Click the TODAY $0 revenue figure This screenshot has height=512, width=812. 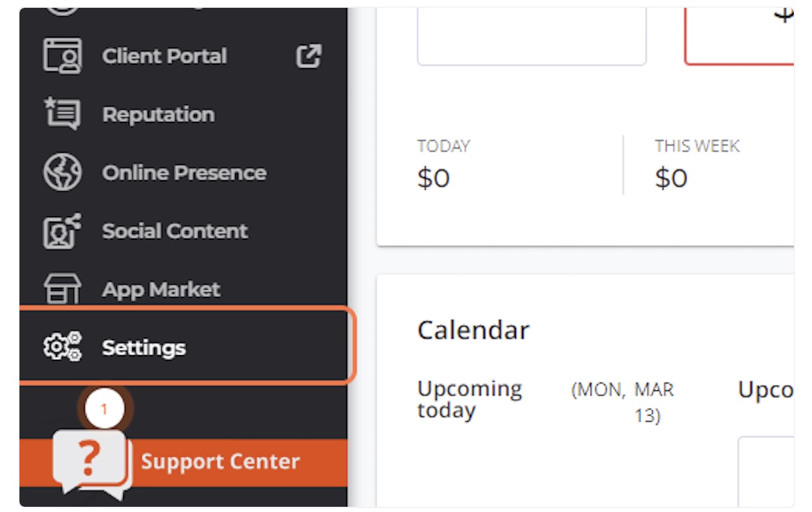433,178
